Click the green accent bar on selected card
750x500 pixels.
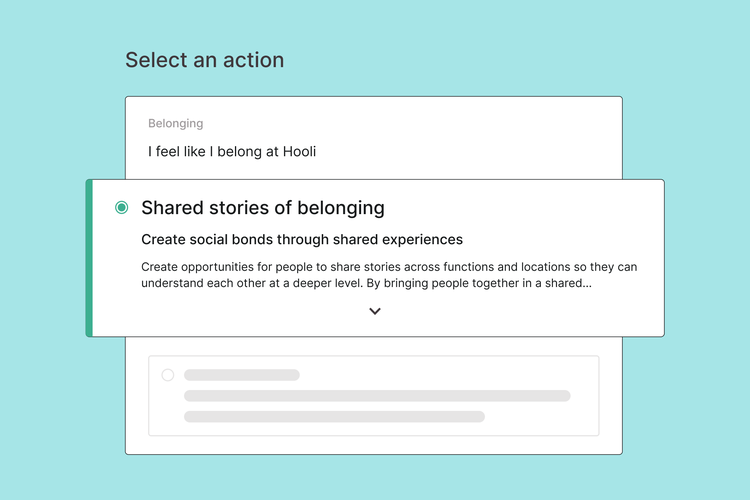89,258
